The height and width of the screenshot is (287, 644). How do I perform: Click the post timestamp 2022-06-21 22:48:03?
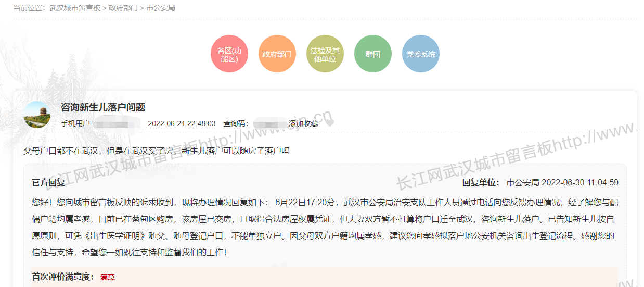tap(182, 123)
